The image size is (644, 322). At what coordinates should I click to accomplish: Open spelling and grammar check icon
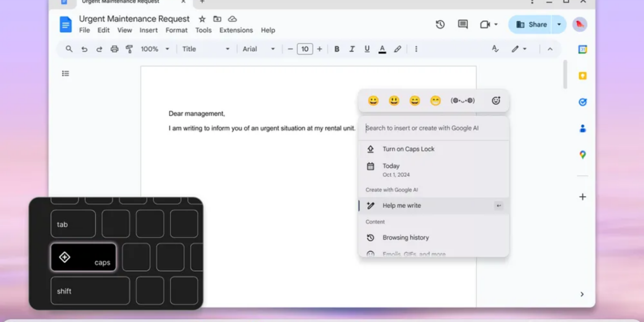[x=495, y=49]
